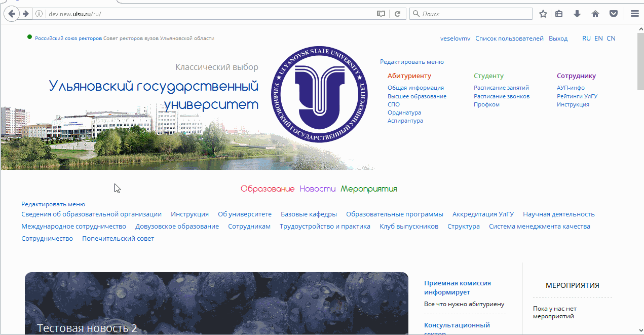Open Инструкция in the main navigation
The width and height of the screenshot is (644, 335).
coord(190,214)
